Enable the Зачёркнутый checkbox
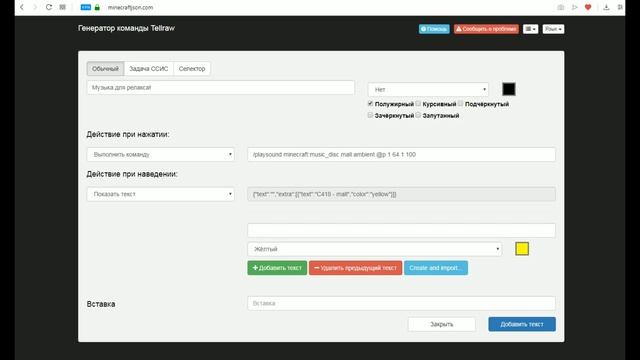 point(370,115)
